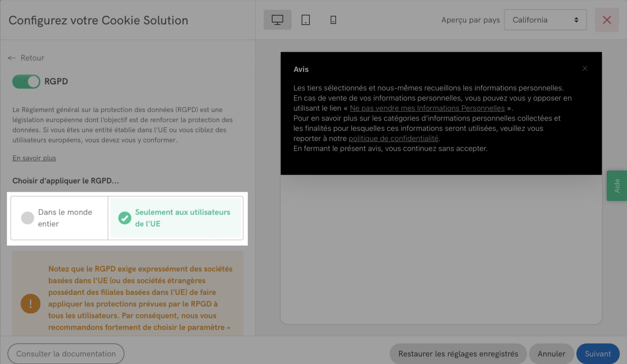627x364 pixels.
Task: Switch to tablet preview icon
Action: click(305, 20)
